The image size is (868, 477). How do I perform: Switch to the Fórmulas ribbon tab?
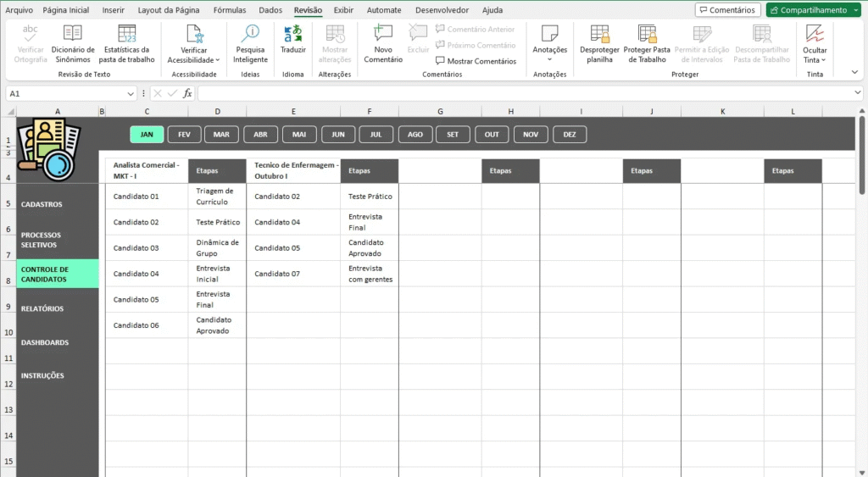(x=230, y=10)
